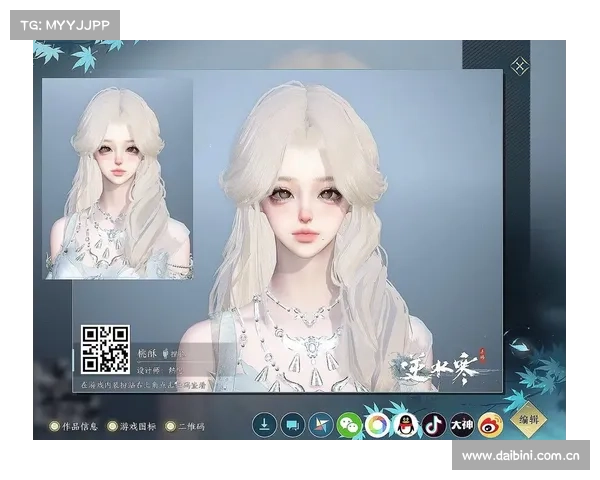
Task: Select the small character portrait thumbnail
Action: [x=117, y=179]
